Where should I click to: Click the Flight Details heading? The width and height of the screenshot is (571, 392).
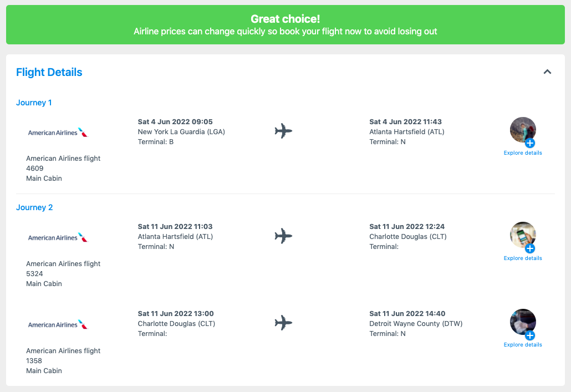click(x=49, y=72)
